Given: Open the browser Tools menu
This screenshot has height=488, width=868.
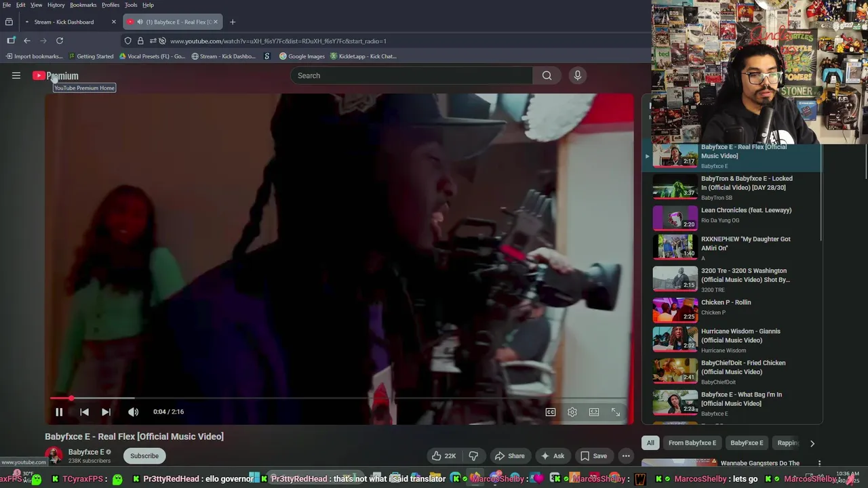Looking at the screenshot, I should (x=131, y=5).
